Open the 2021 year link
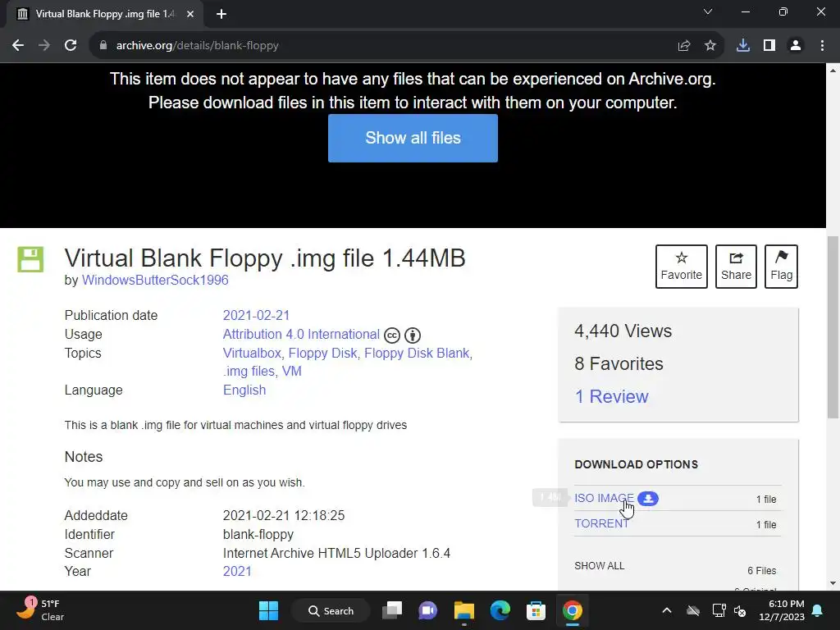The height and width of the screenshot is (630, 840). click(237, 571)
